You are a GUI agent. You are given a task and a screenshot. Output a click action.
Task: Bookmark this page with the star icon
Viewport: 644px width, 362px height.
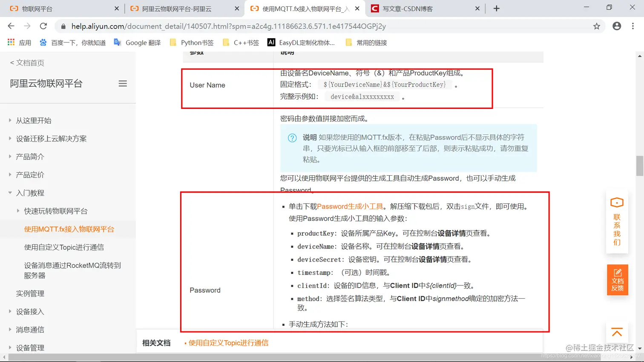pos(597,26)
